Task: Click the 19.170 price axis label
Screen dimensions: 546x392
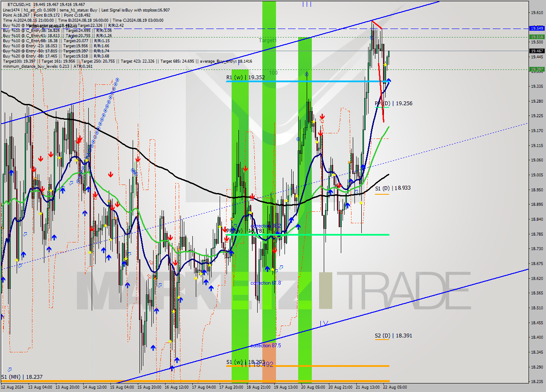Action: [537, 131]
